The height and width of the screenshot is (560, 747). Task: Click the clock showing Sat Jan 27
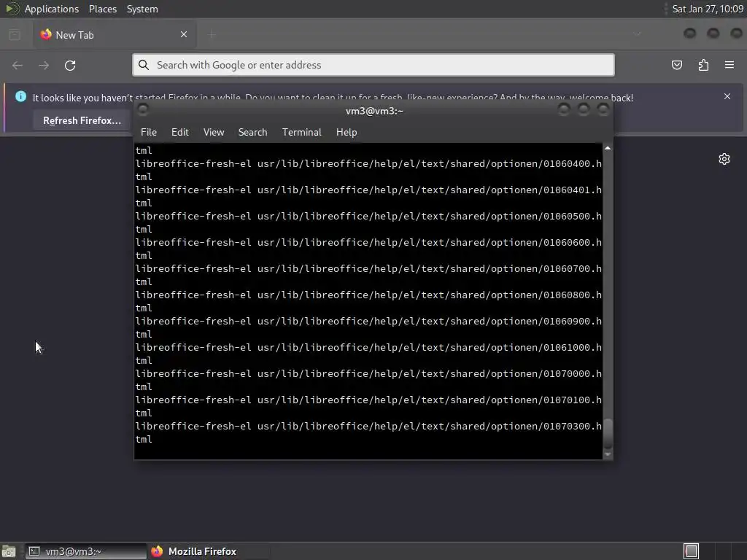708,9
